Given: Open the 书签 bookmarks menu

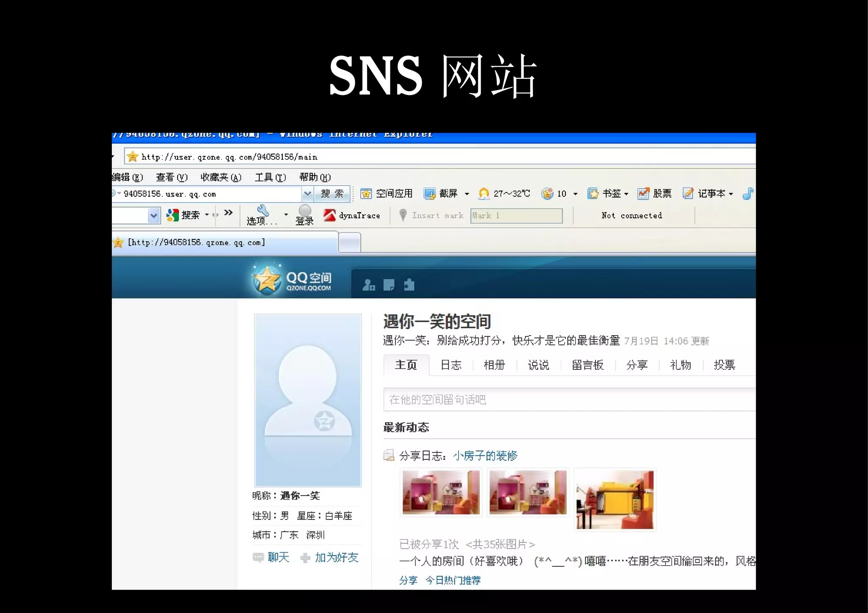Looking at the screenshot, I should pyautogui.click(x=608, y=194).
